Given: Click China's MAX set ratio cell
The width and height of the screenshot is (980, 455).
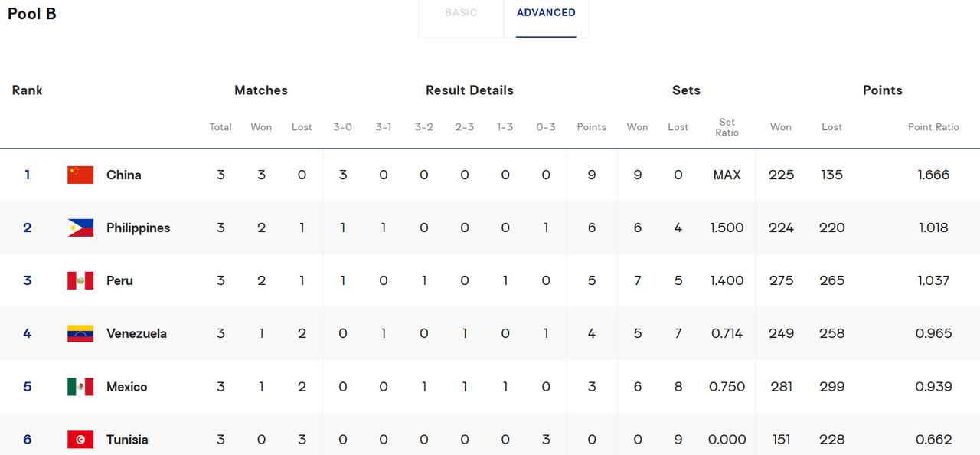Looking at the screenshot, I should [x=727, y=175].
